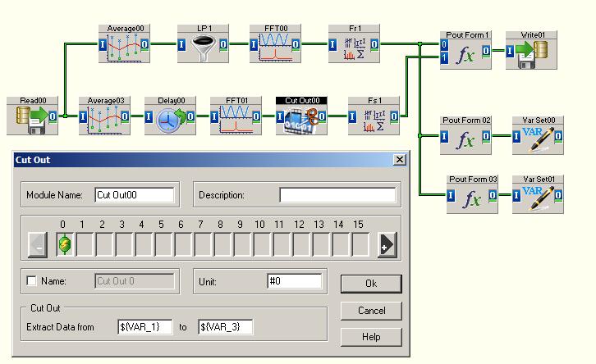The image size is (596, 364).
Task: Select the Pout Form 02 formula module
Action: [x=465, y=135]
